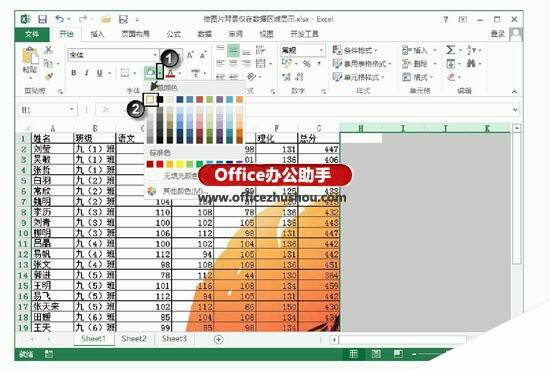Switch to the Sheet2 worksheet tab

[134, 339]
